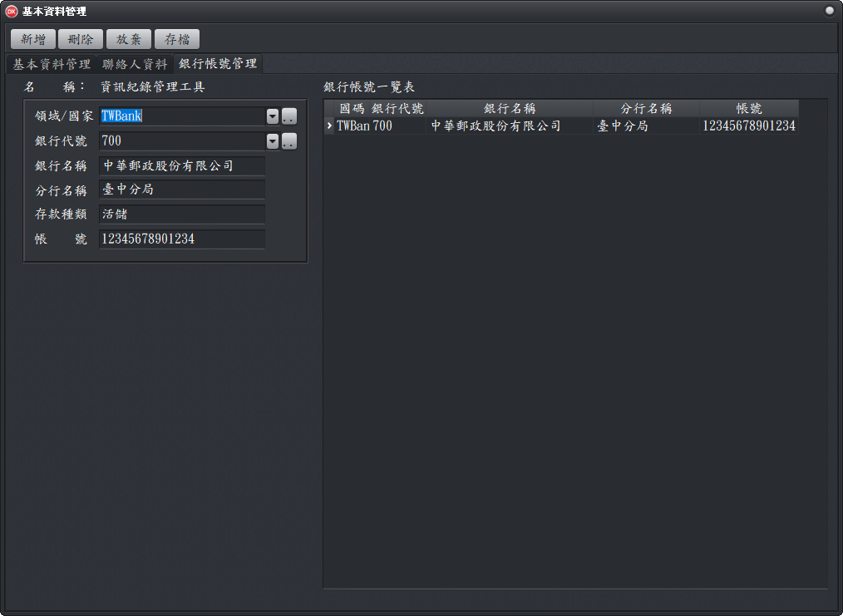This screenshot has width=843, height=616.
Task: Select the 銀行帳號管理 tab
Action: coord(218,64)
